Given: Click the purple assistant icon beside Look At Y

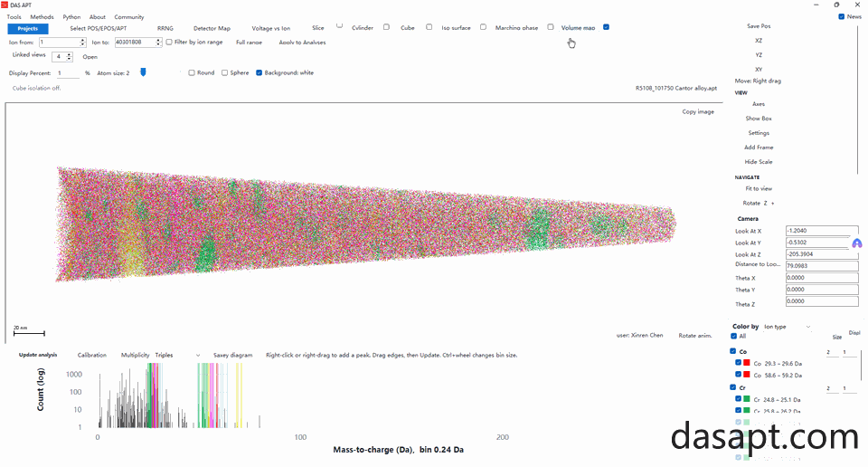Looking at the screenshot, I should [857, 243].
